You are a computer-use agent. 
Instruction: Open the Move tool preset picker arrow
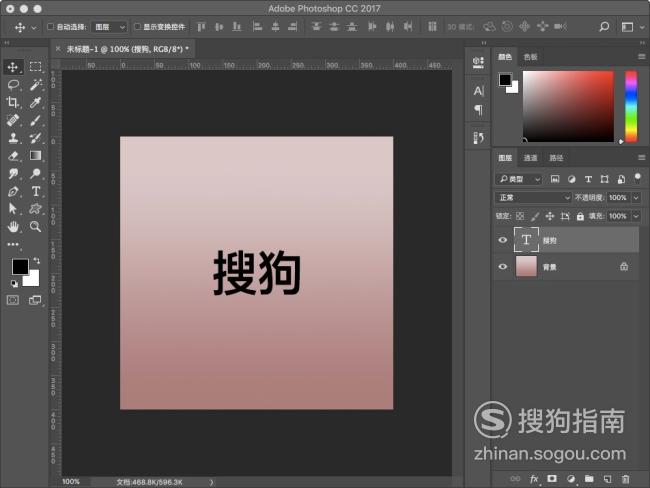(x=34, y=28)
